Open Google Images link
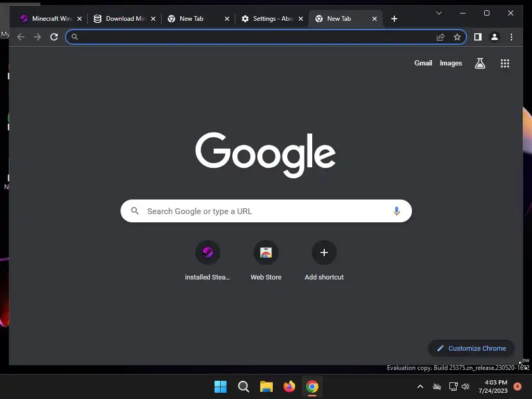532x399 pixels. pos(450,63)
